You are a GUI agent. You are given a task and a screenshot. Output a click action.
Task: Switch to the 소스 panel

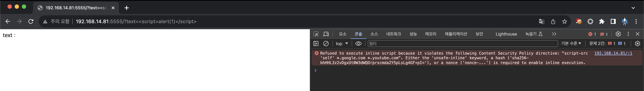point(374,34)
